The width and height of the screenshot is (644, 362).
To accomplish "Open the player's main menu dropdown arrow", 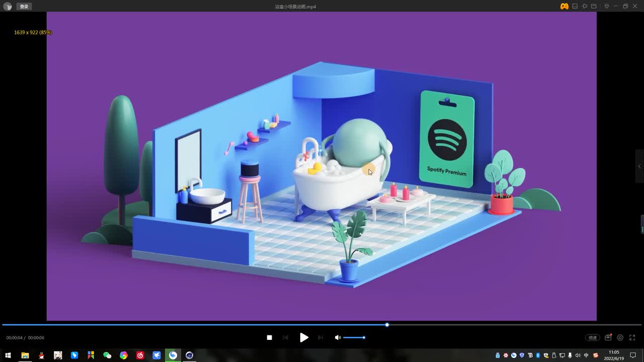I will [606, 7].
